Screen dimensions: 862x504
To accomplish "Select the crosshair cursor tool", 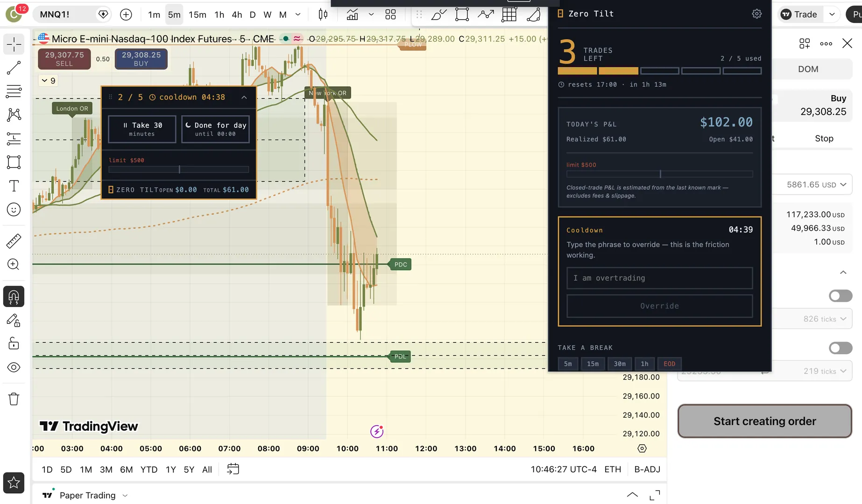I will click(x=14, y=44).
